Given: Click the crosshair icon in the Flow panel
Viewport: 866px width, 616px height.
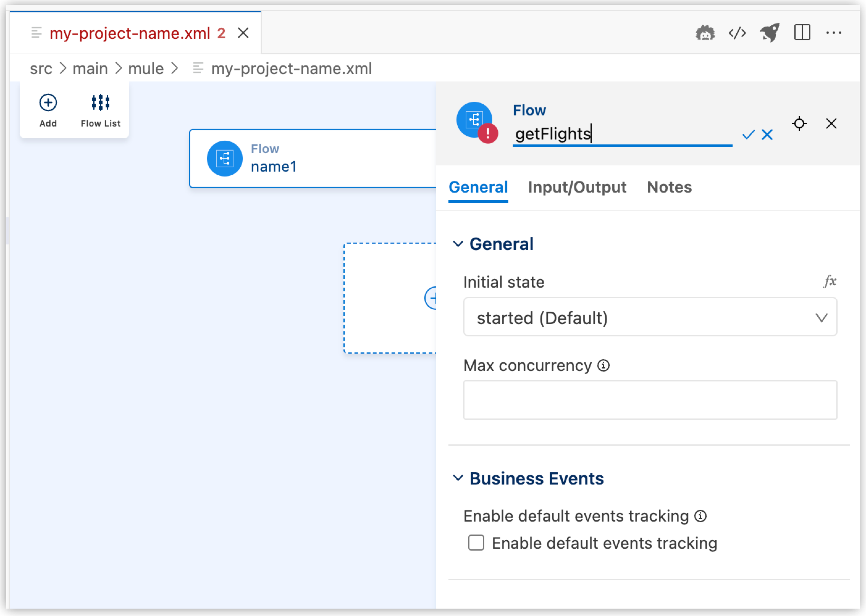Looking at the screenshot, I should (799, 124).
